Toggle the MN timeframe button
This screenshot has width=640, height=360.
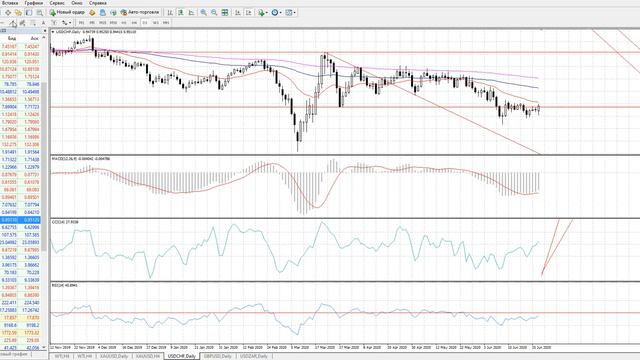(166, 23)
